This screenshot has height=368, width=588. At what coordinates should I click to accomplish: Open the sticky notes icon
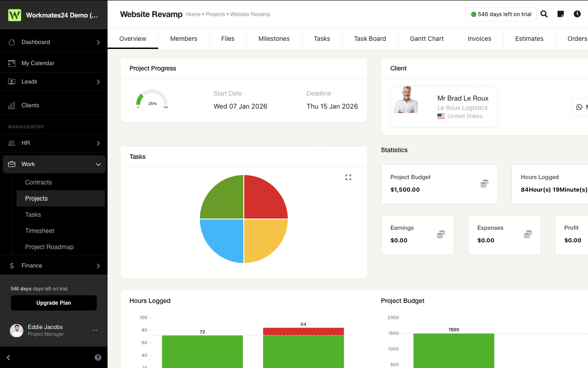[x=561, y=14]
